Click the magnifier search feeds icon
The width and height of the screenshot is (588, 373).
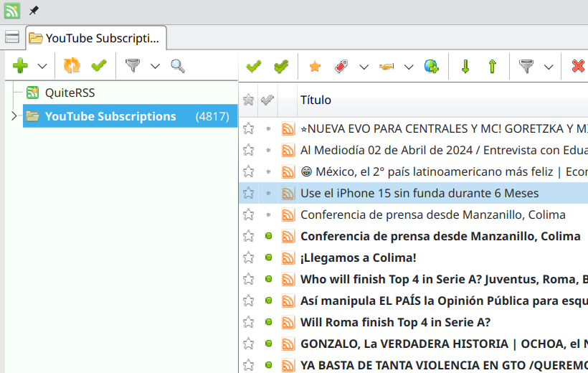coord(178,66)
